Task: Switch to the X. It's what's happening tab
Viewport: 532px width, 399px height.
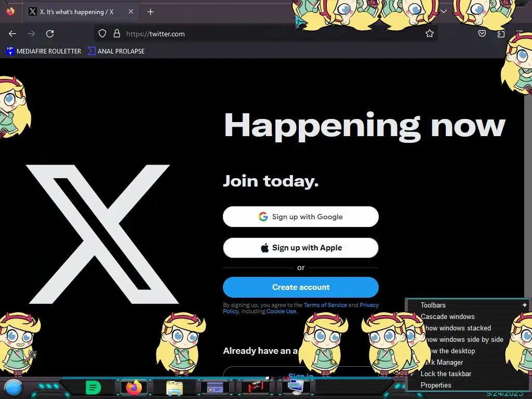Action: pos(81,11)
